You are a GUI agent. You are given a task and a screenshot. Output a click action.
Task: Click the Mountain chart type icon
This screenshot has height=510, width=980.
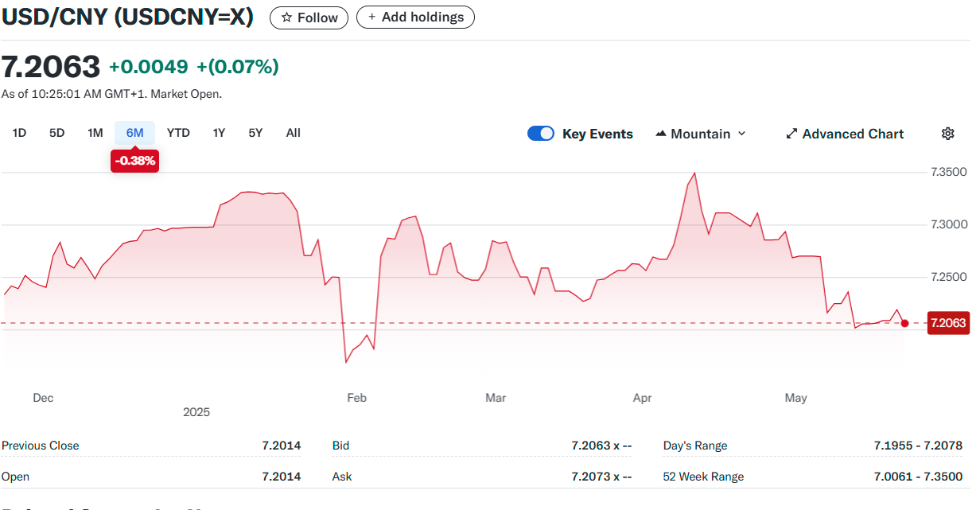(660, 134)
